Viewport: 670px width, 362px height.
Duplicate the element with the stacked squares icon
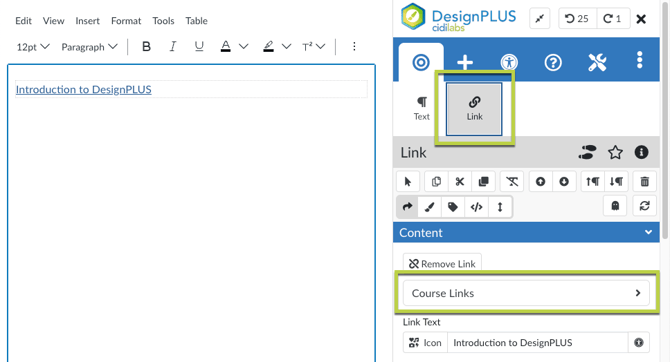coord(483,182)
